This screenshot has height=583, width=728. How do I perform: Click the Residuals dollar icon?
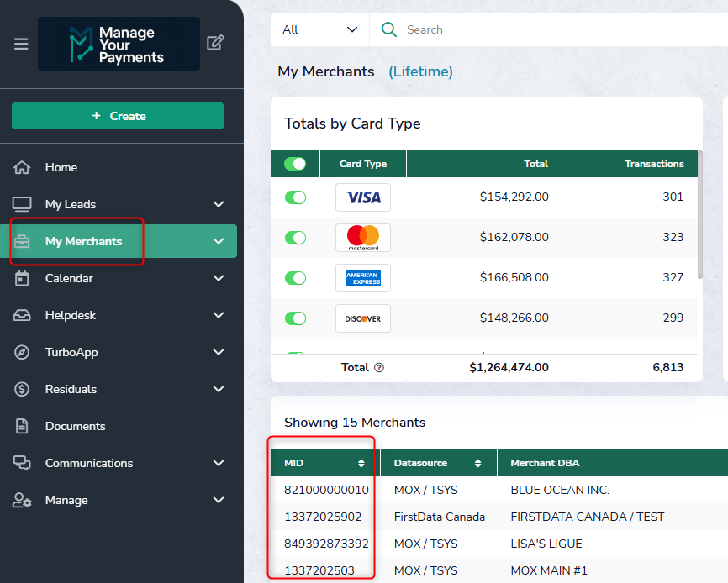coord(23,389)
